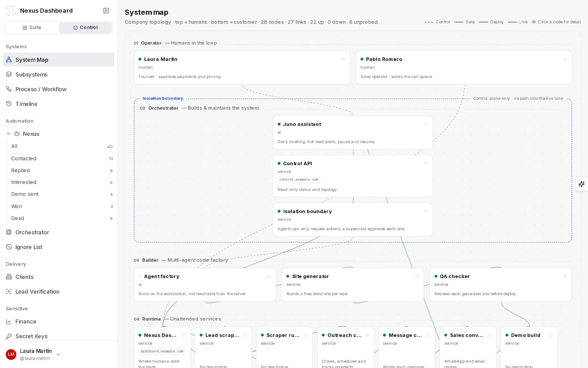Select the Dead filter
This screenshot has height=368, width=588.
tap(62, 218)
